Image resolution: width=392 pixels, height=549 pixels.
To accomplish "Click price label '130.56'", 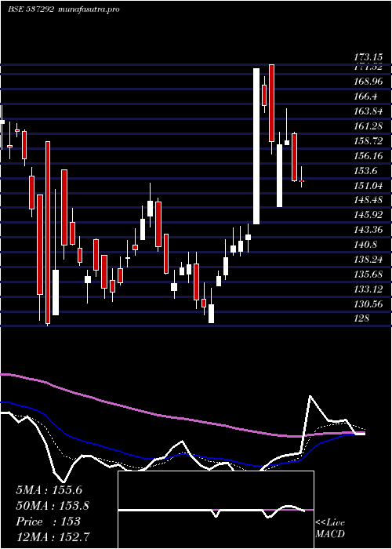I will pos(368,304).
